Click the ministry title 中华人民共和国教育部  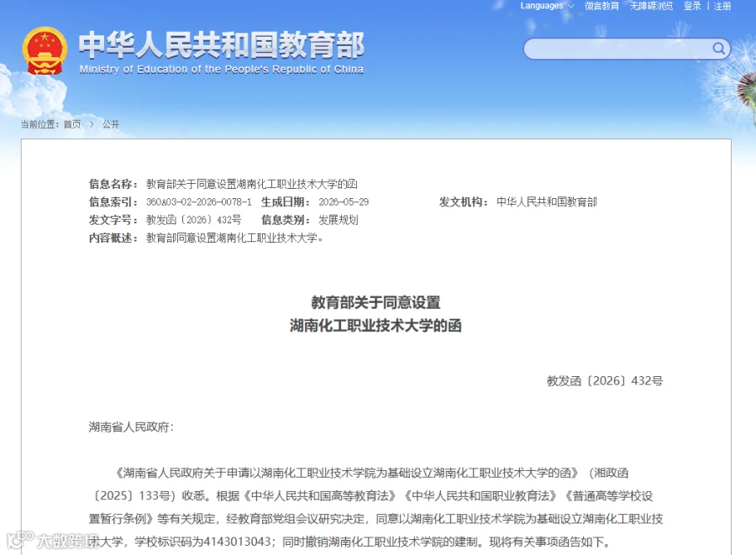point(221,45)
